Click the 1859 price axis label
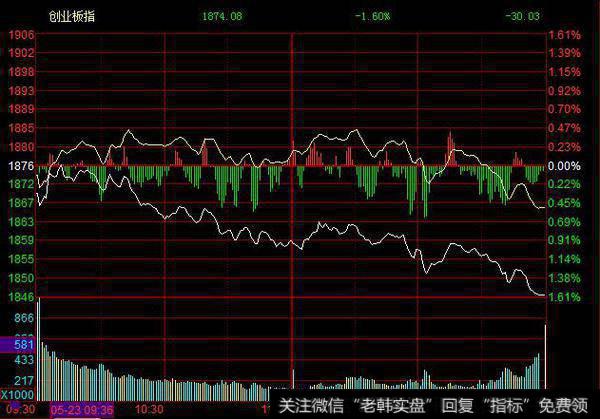This screenshot has height=419, width=600. [x=21, y=240]
